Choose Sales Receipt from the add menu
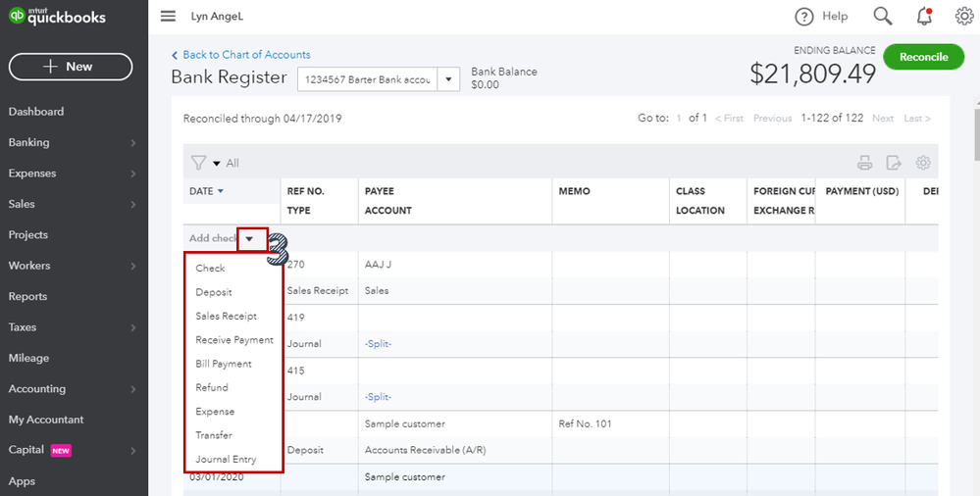This screenshot has height=496, width=980. (227, 316)
